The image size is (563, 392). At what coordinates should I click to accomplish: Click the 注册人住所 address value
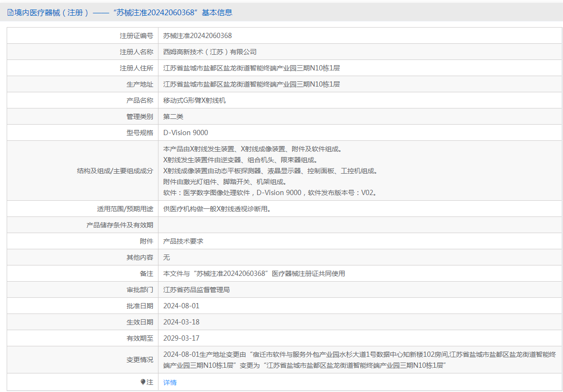[251, 68]
